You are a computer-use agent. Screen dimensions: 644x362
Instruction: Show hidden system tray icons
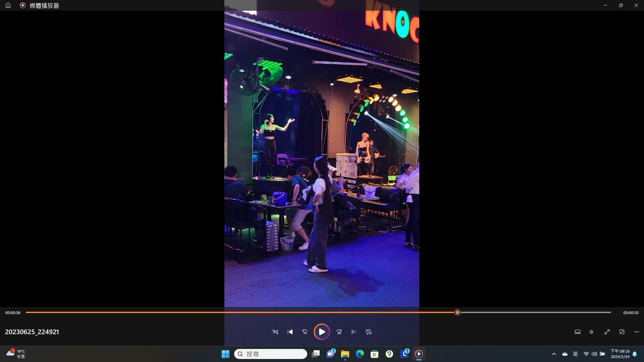[x=554, y=354]
